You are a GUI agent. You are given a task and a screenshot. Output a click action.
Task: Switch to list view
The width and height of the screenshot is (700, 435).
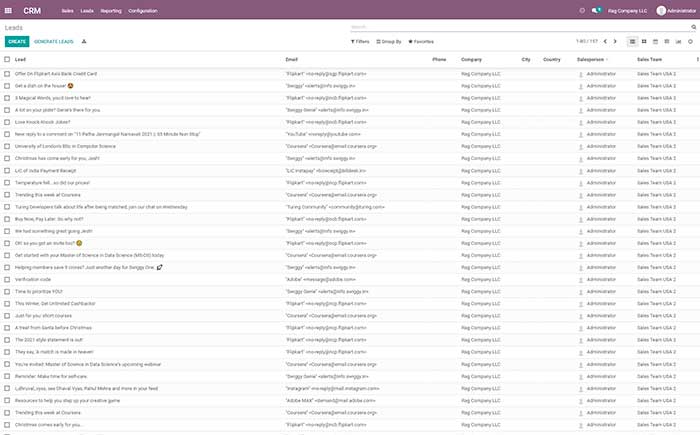click(x=632, y=42)
